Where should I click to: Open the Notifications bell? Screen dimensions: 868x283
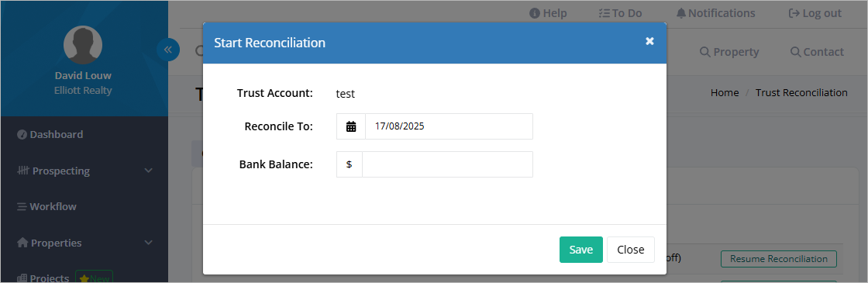pos(716,13)
